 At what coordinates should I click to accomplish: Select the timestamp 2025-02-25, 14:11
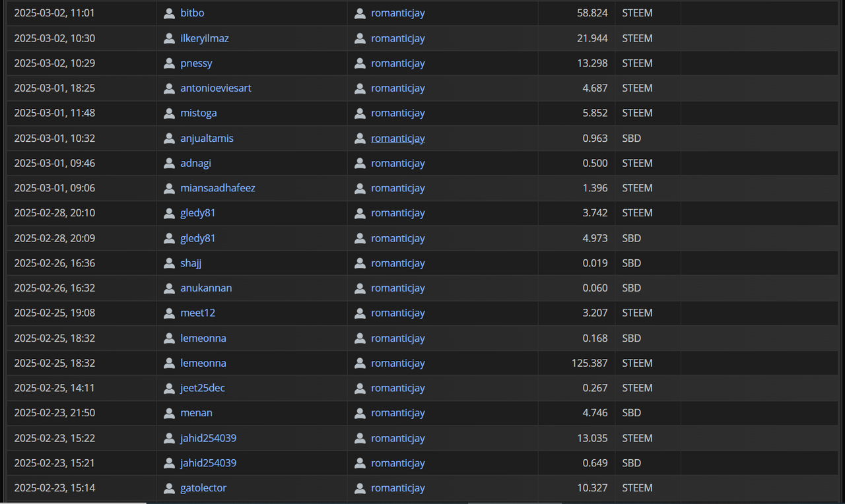pos(54,388)
